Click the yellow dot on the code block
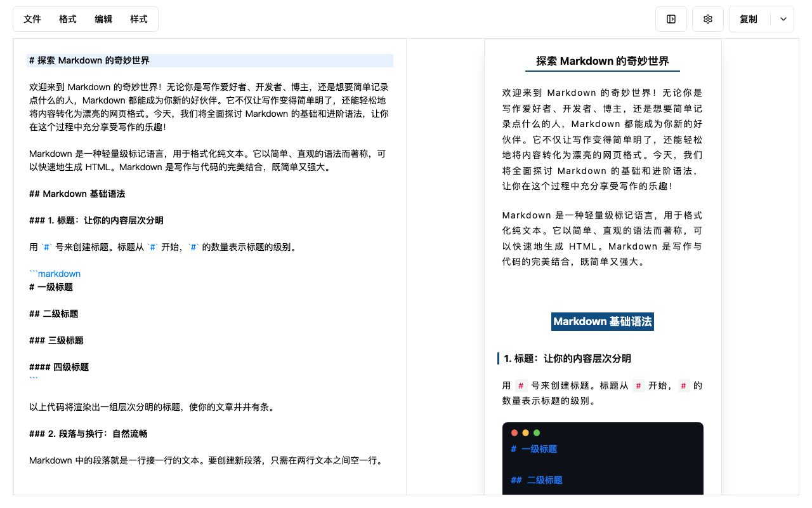Screen dimensions: 812x508 525,433
